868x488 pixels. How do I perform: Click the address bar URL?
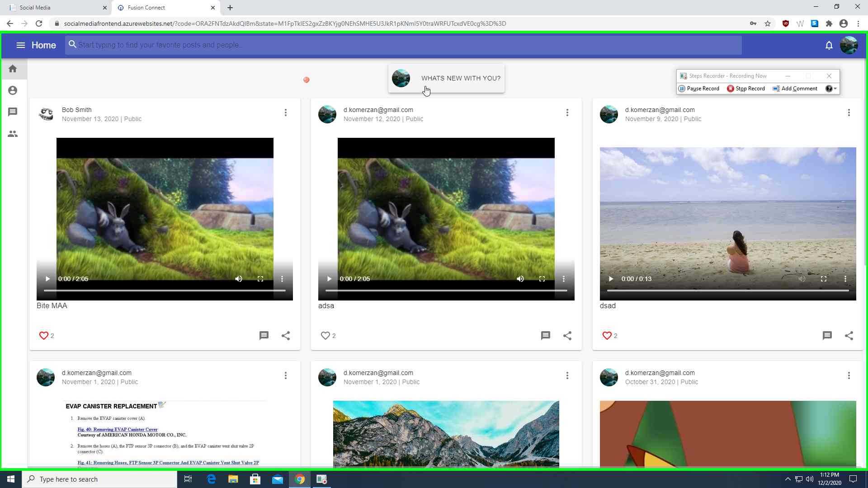[x=285, y=23]
